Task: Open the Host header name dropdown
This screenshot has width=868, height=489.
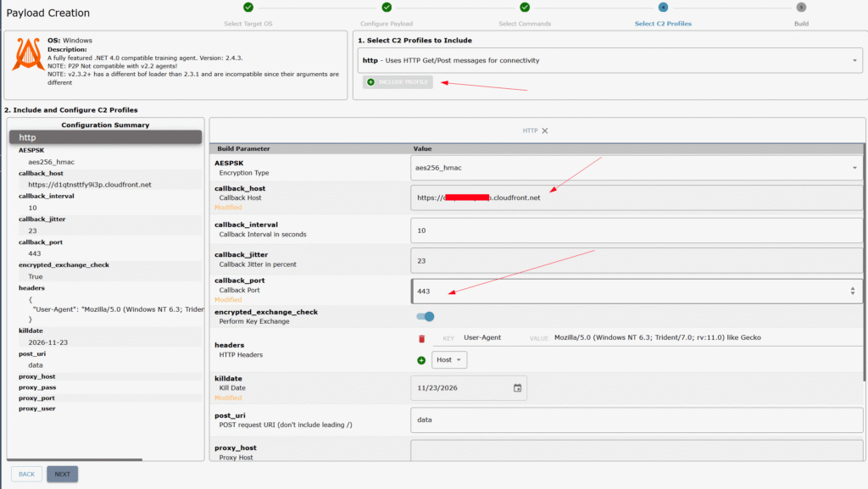Action: [x=449, y=359]
